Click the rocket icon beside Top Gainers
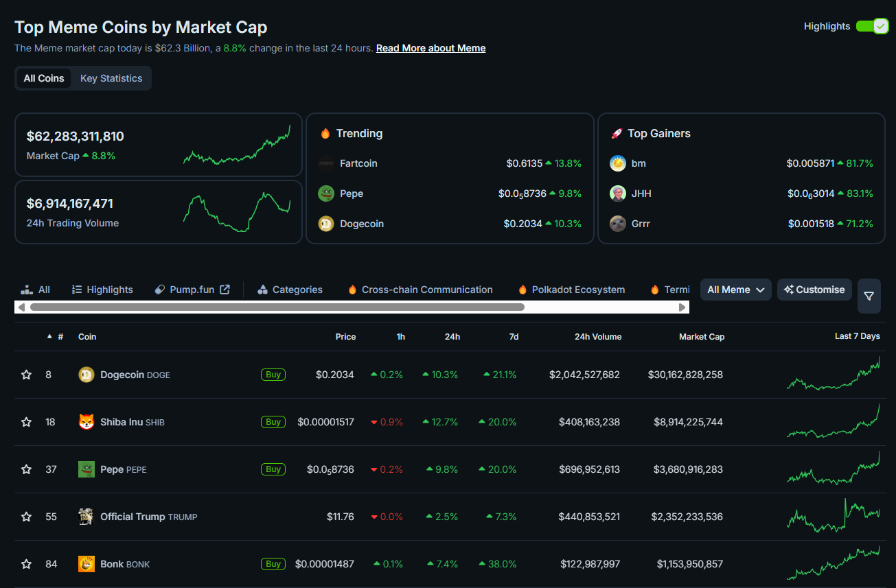 617,133
